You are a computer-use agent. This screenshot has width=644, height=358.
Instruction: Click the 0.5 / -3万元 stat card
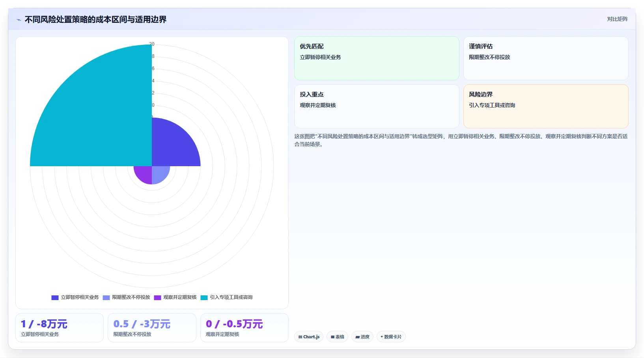pos(152,328)
